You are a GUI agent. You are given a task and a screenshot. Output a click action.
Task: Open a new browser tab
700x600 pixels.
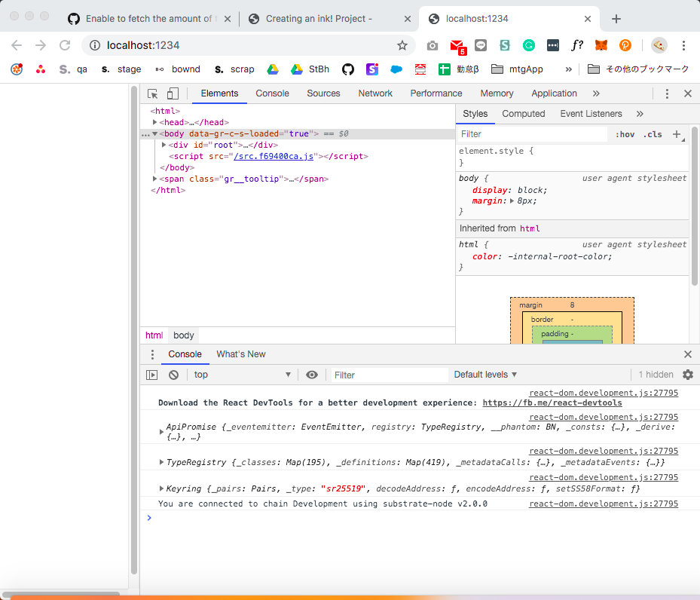coord(616,19)
